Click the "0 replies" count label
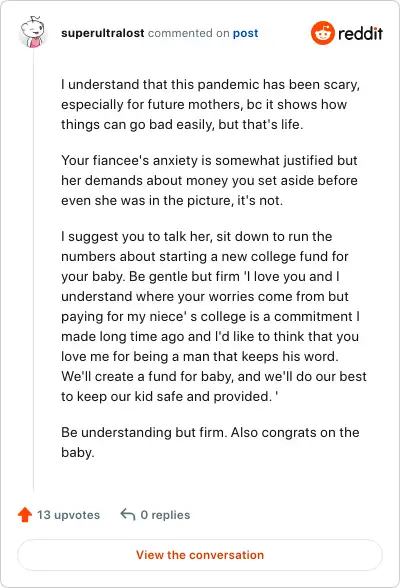400x588 pixels. click(x=165, y=515)
